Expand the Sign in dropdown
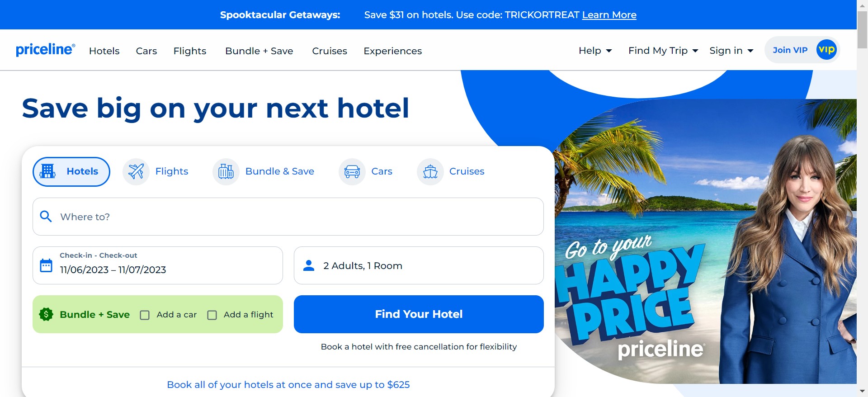The width and height of the screenshot is (868, 397). click(x=731, y=51)
